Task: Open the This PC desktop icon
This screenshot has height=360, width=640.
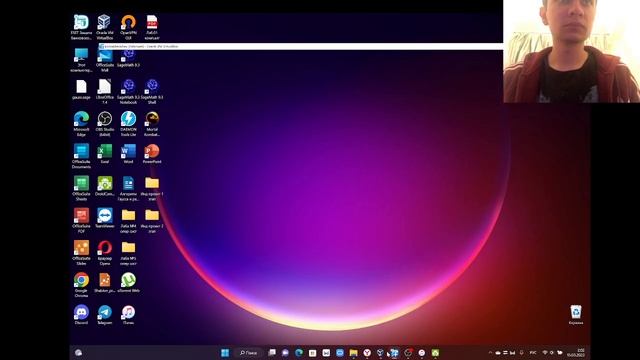Action: [81, 60]
